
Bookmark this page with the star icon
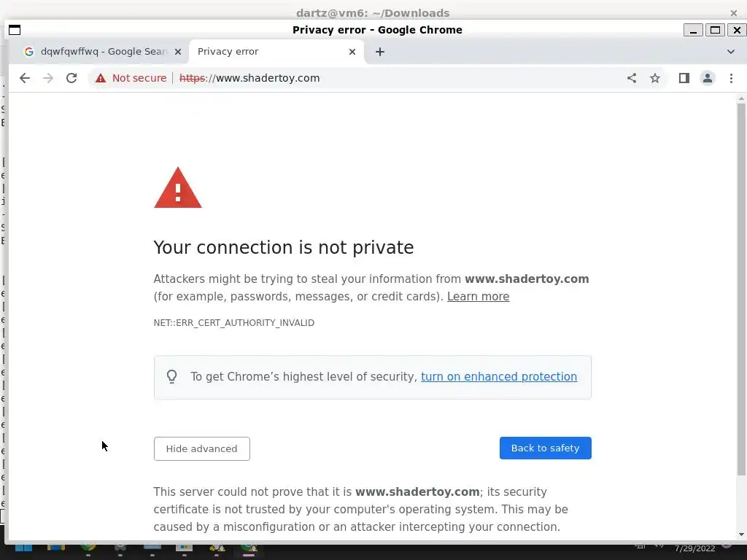(655, 78)
